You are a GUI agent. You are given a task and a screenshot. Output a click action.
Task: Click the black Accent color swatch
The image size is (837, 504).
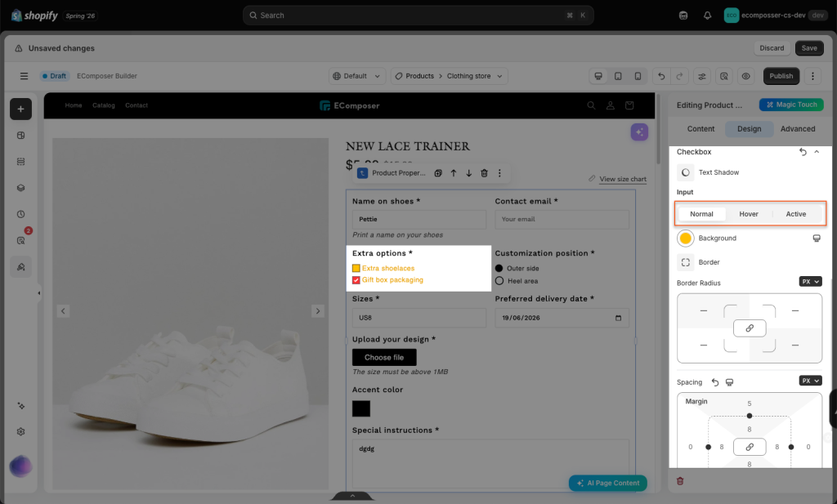(360, 409)
